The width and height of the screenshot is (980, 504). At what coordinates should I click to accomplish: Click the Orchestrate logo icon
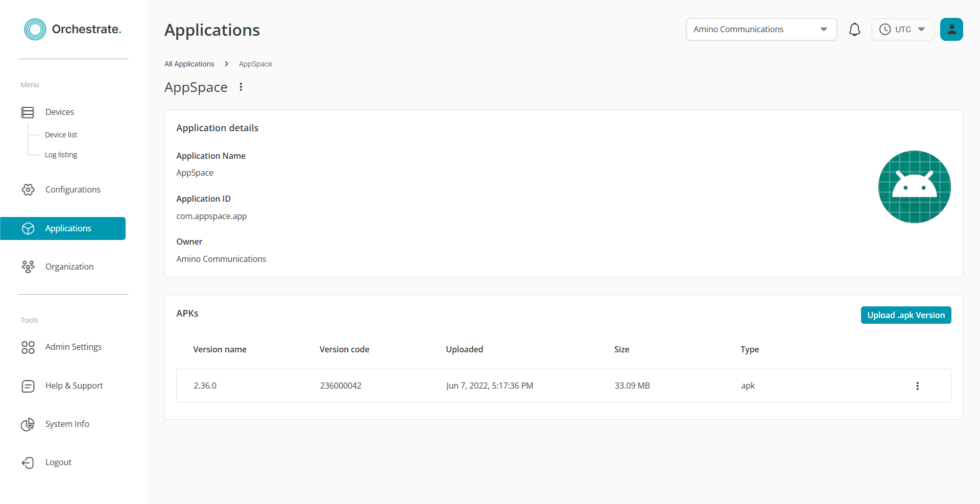(35, 30)
